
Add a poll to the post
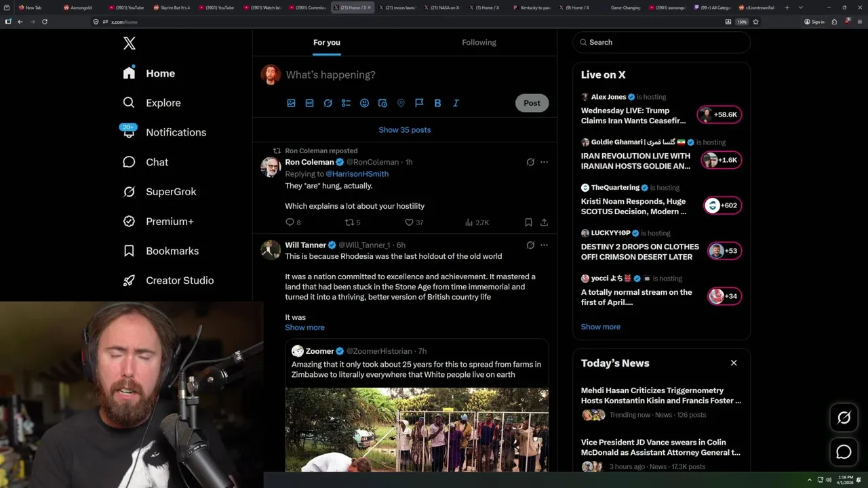[x=346, y=103]
